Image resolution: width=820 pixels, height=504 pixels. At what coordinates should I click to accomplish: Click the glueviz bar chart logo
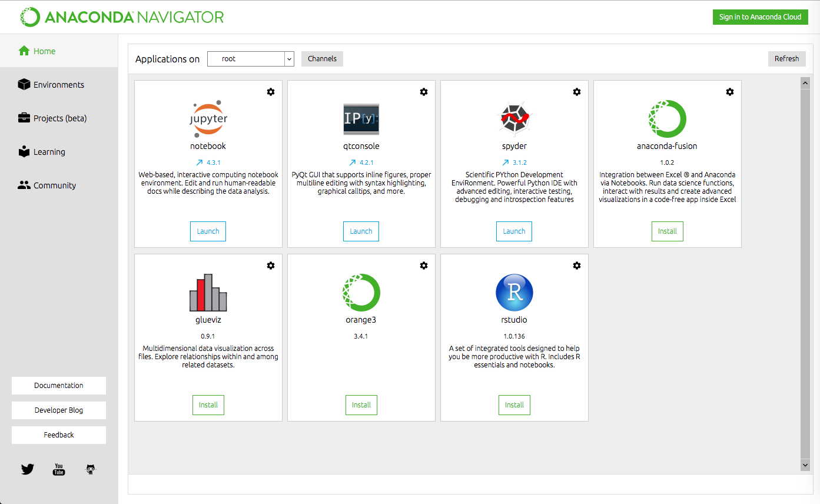click(208, 293)
